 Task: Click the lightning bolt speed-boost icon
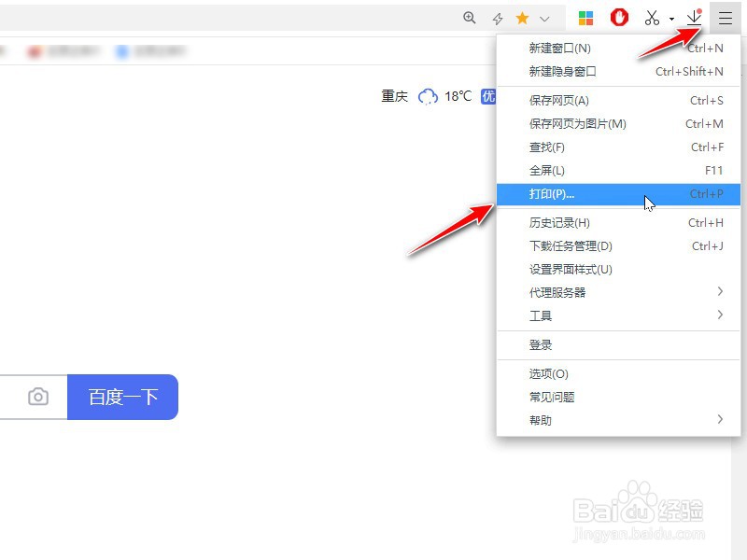click(x=496, y=17)
